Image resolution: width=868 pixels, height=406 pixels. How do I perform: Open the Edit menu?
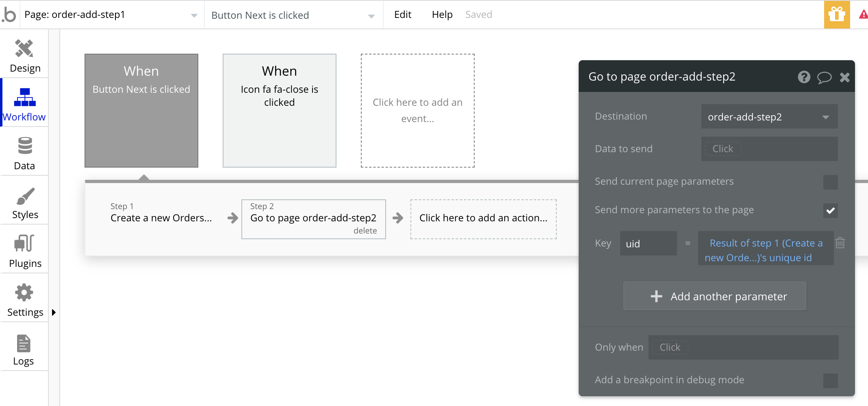(x=403, y=15)
